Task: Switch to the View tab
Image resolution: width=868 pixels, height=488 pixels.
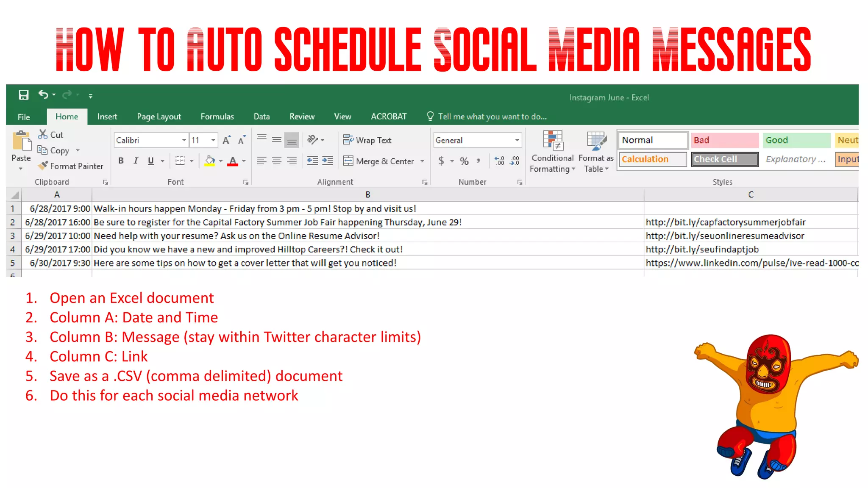Action: tap(342, 116)
